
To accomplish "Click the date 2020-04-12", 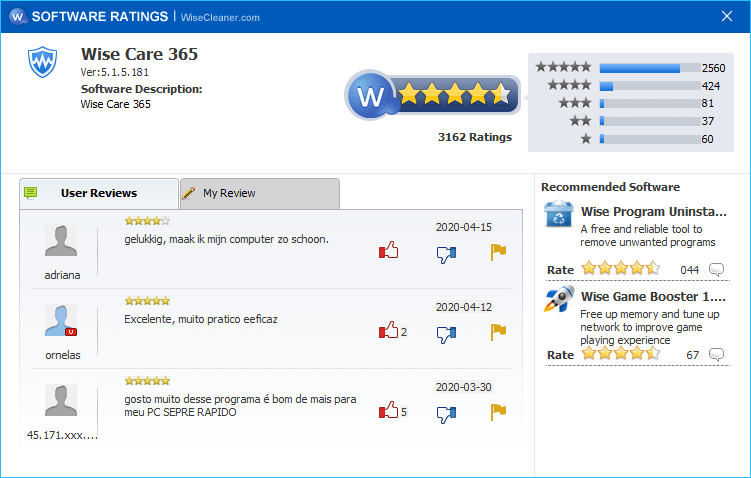I will pyautogui.click(x=464, y=307).
